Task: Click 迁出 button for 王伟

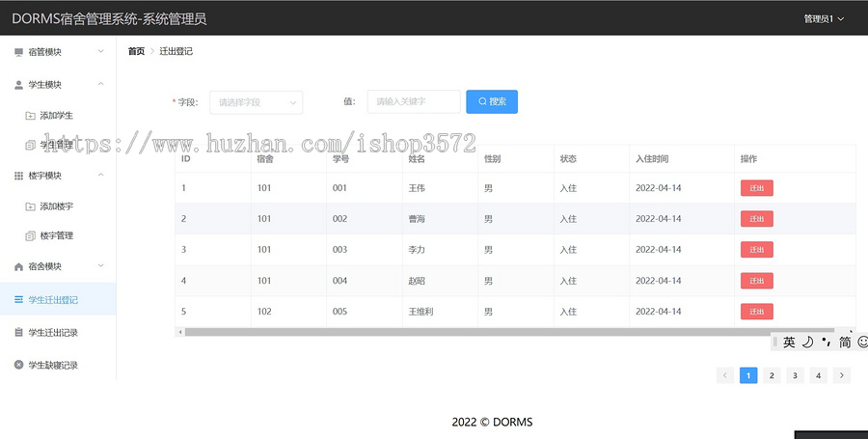Action: [x=757, y=188]
